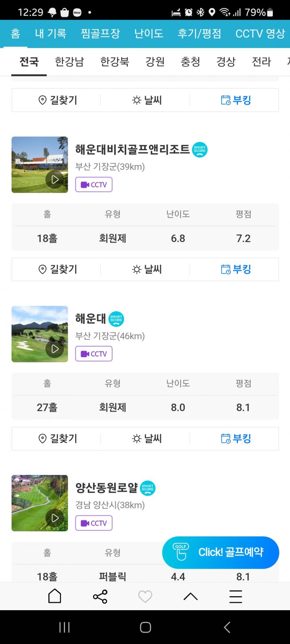This screenshot has height=644, width=290.
Task: Tap the Smart Score badge beside 해운대
Action: 116,319
